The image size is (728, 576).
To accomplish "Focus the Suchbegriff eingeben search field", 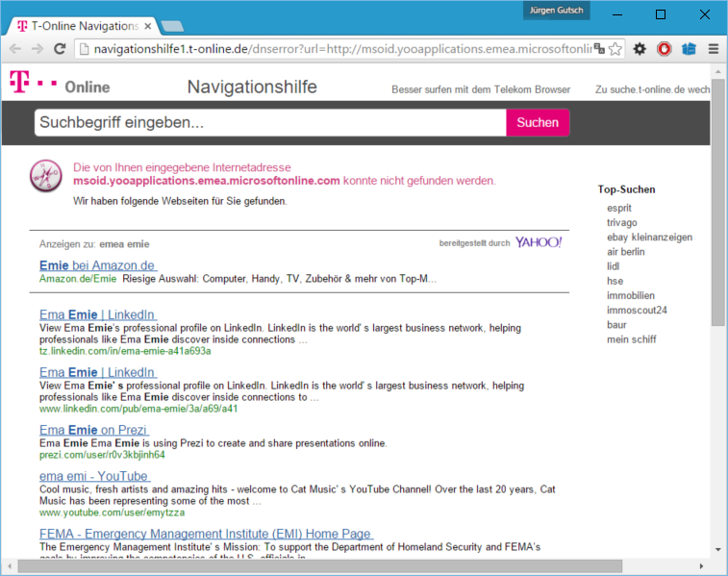I will [270, 122].
